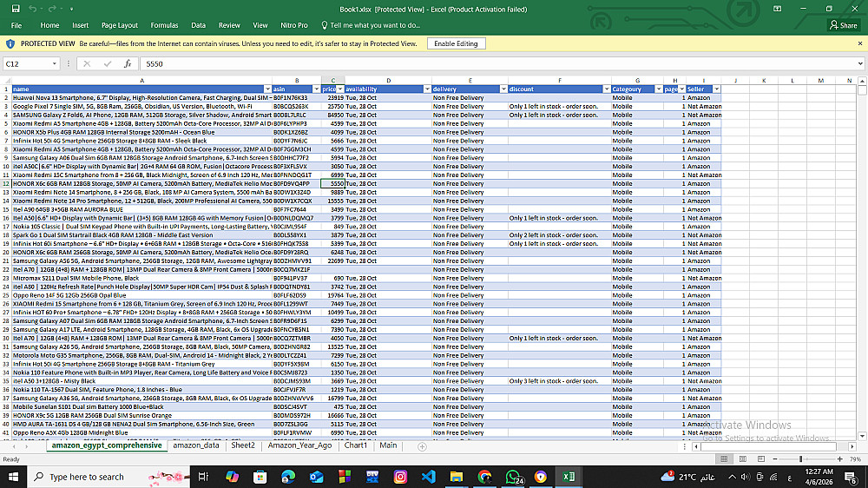Click the Save icon in the title bar
The image size is (868, 488).
pos(16,8)
